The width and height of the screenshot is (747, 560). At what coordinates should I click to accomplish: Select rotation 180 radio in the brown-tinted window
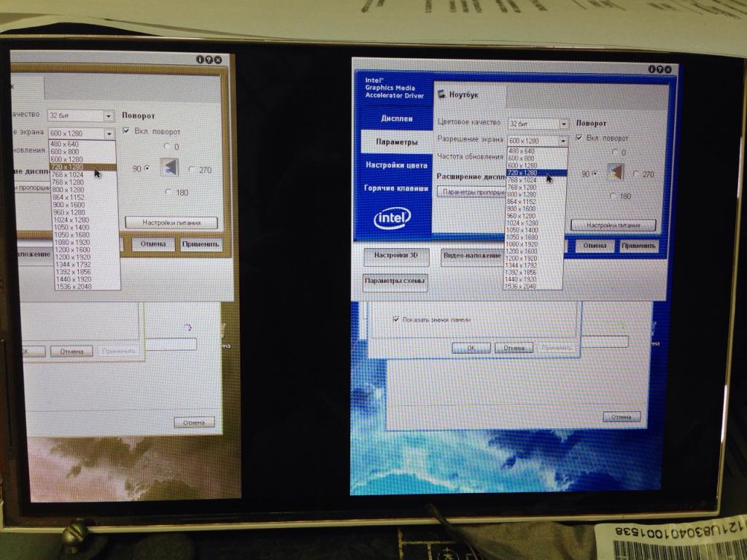point(169,192)
